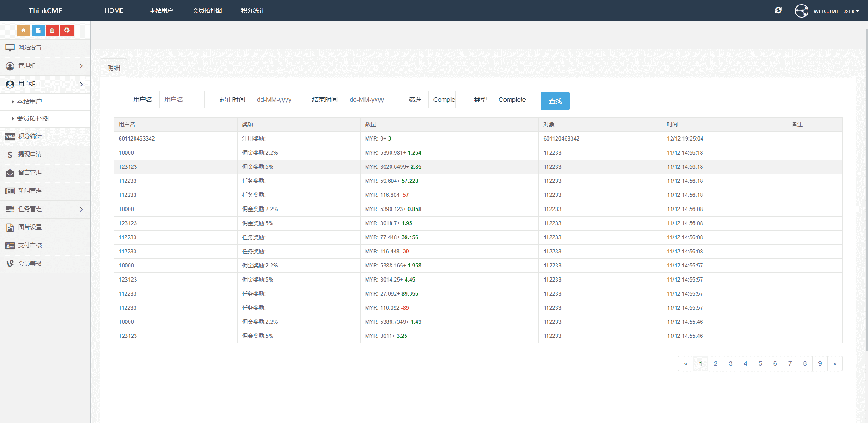Open 提现申请 with the dollar icon

[30, 155]
